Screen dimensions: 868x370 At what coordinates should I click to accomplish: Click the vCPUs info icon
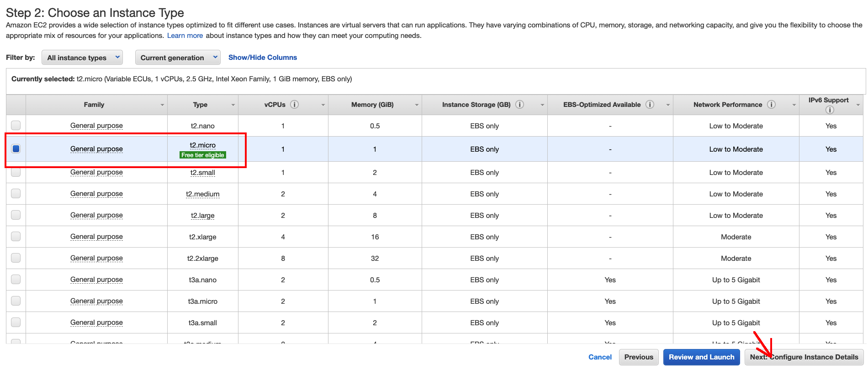(295, 105)
